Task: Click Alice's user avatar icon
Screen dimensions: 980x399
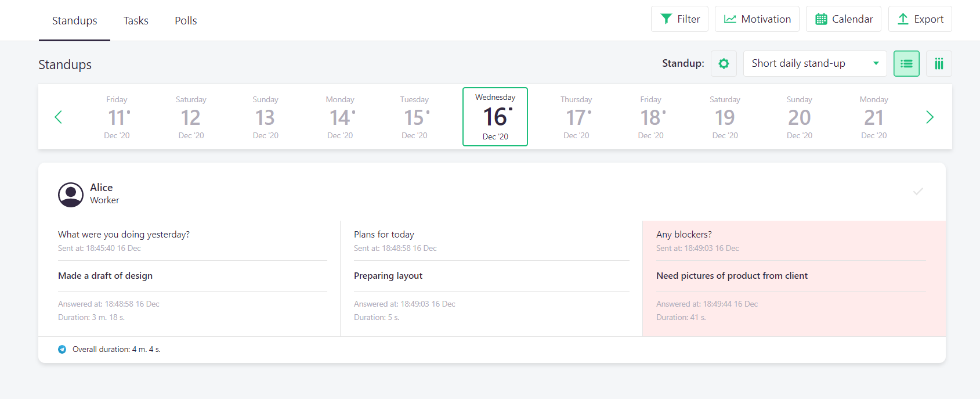Action: [x=71, y=195]
